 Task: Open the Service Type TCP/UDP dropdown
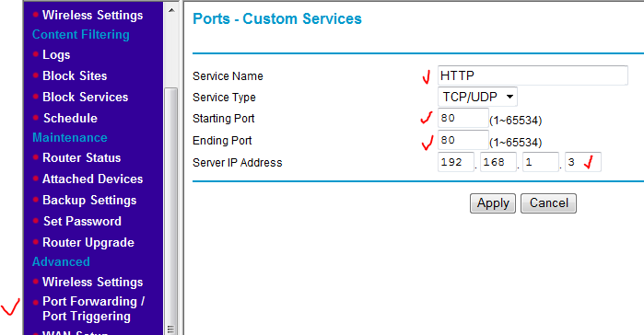click(477, 97)
